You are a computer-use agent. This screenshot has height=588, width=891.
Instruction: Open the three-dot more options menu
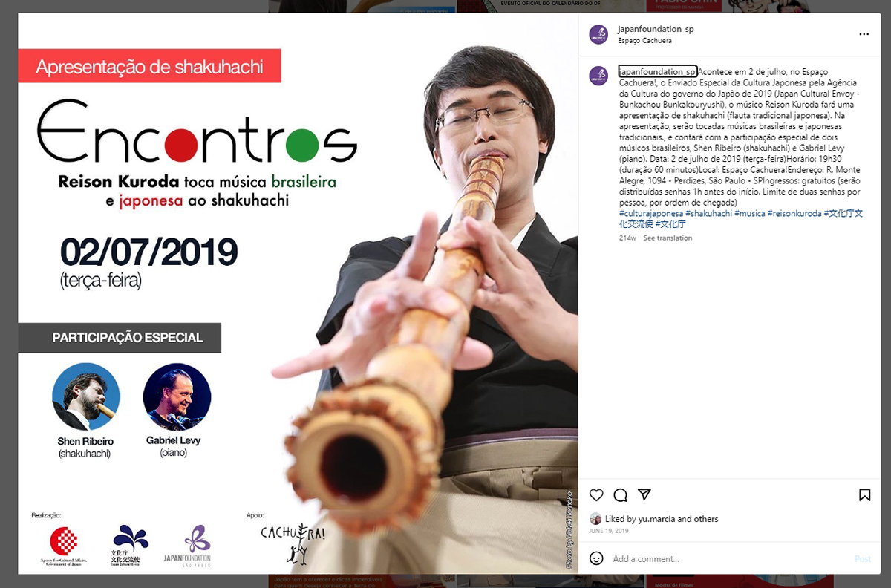(x=864, y=34)
